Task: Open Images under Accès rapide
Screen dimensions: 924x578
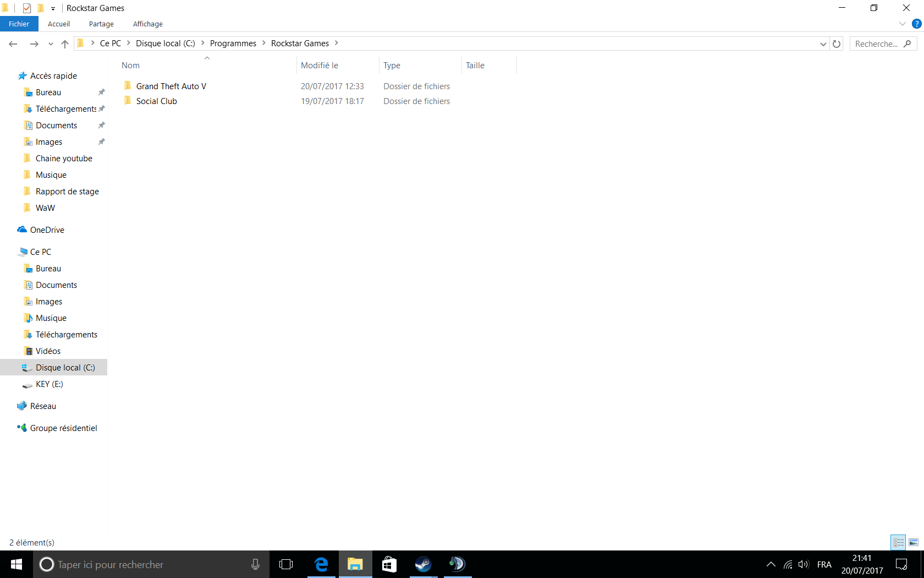Action: (49, 142)
